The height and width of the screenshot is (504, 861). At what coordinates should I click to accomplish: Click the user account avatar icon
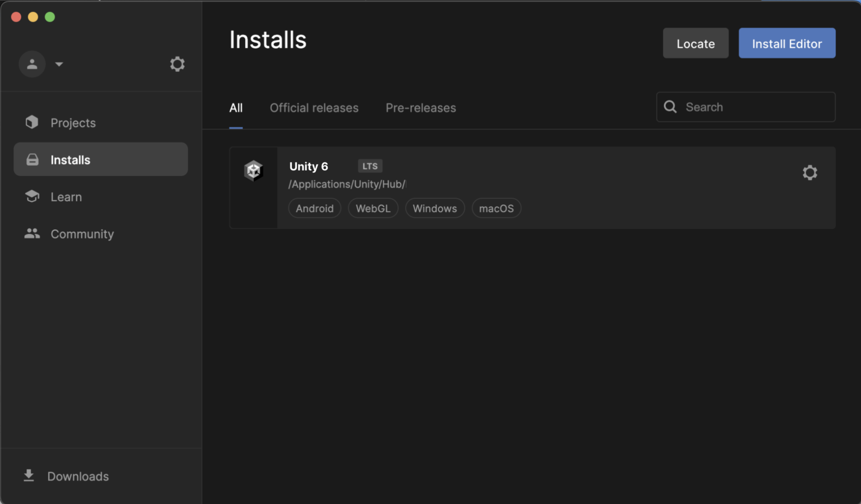32,64
